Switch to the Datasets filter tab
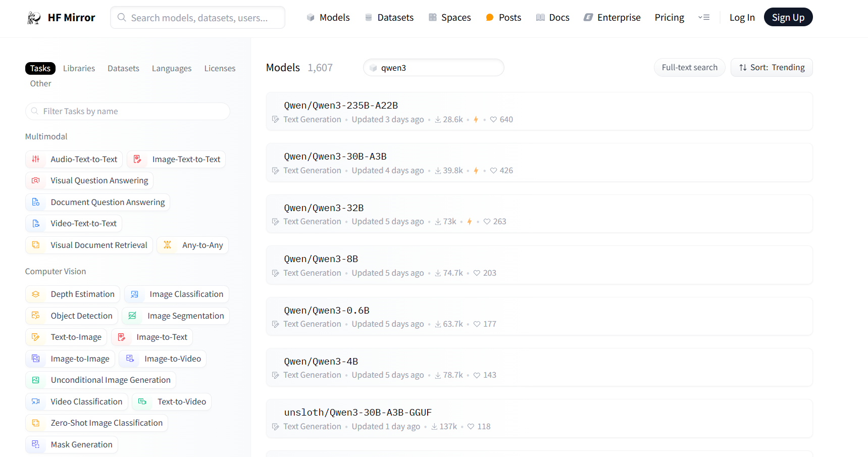The image size is (868, 457). (x=123, y=68)
